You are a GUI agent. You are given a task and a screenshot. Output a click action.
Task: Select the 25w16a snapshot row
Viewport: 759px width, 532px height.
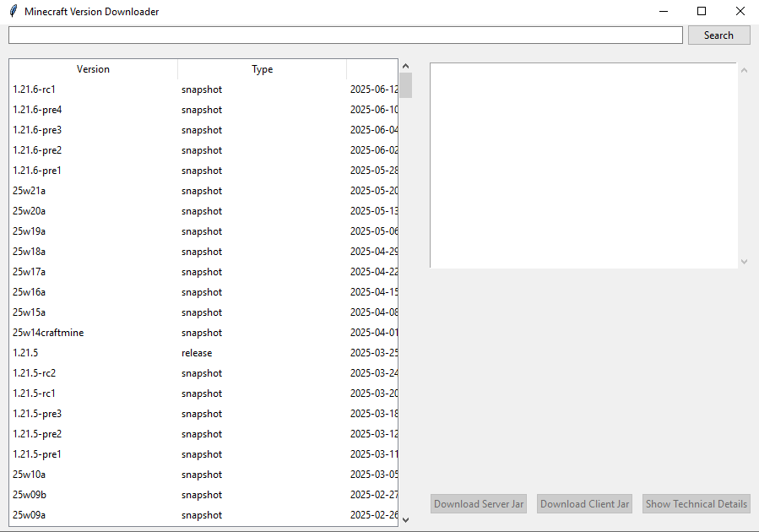click(203, 292)
